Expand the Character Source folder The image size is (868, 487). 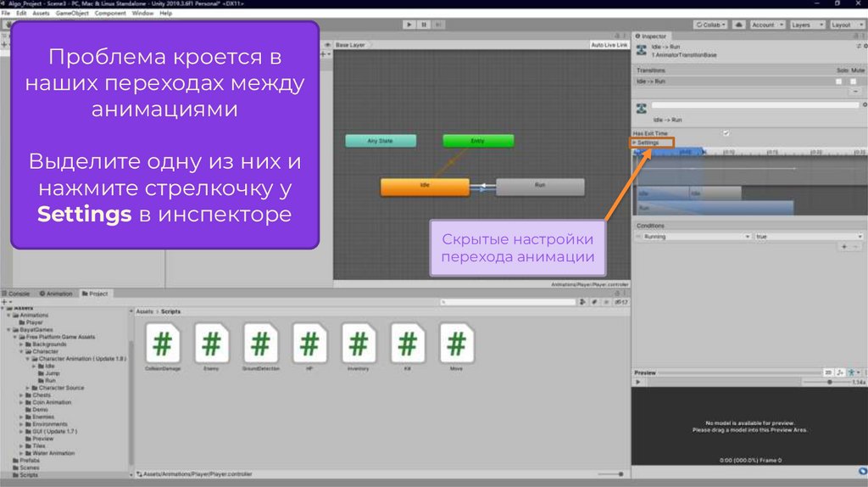[x=28, y=388]
